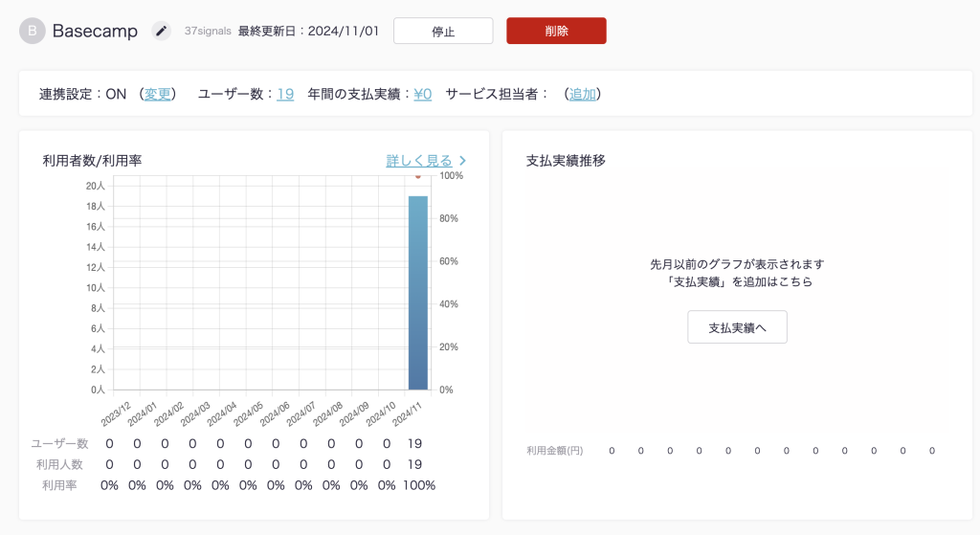
Task: Click the pencil edit icon beside Basecamp
Action: click(x=162, y=31)
